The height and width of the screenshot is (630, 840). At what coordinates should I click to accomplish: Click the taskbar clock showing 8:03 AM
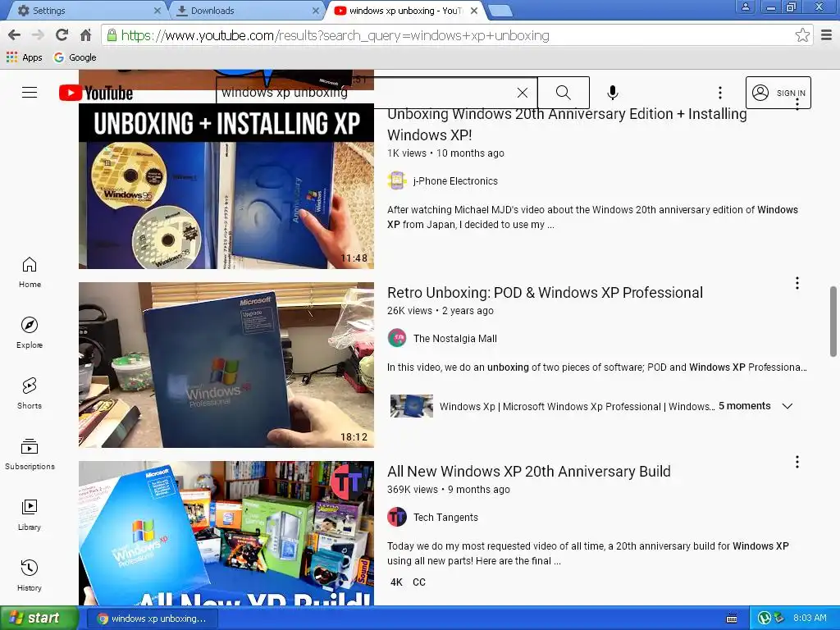point(810,619)
